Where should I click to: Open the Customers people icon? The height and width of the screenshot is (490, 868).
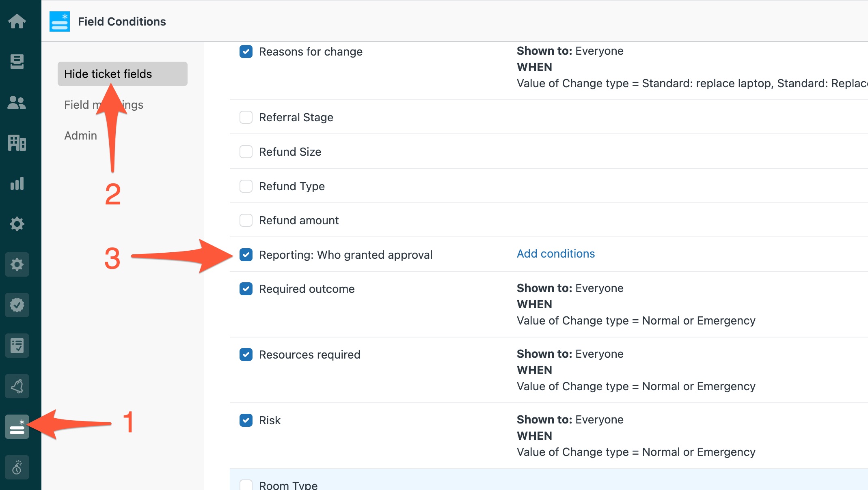17,102
